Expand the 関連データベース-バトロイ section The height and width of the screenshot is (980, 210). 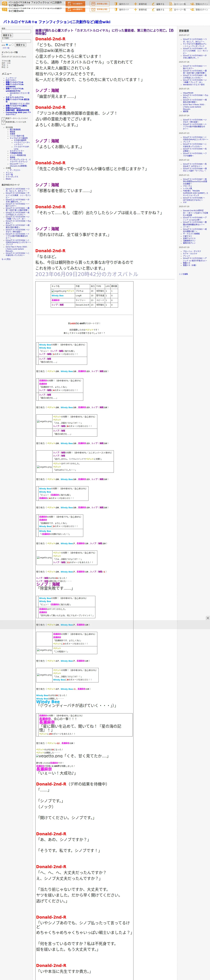pyautogui.click(x=3, y=119)
